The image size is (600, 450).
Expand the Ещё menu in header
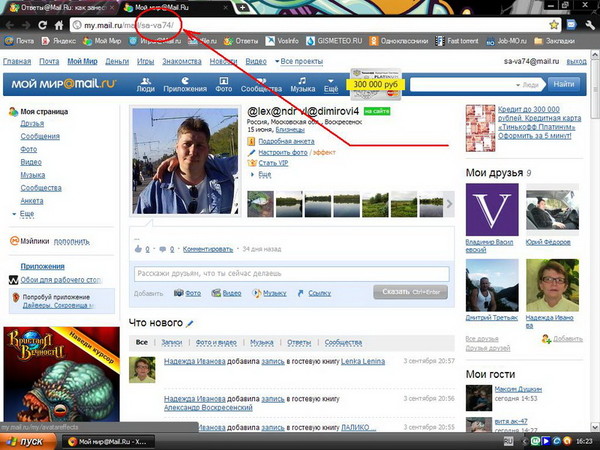(331, 85)
